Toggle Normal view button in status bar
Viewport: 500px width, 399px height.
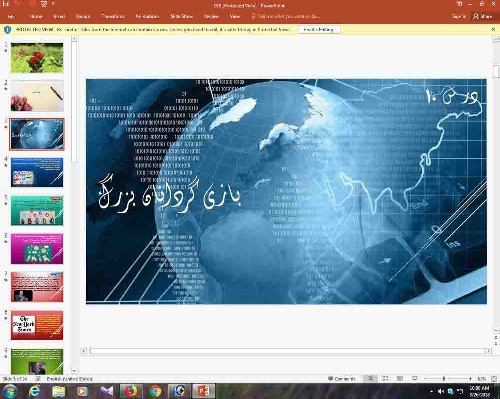tap(370, 378)
